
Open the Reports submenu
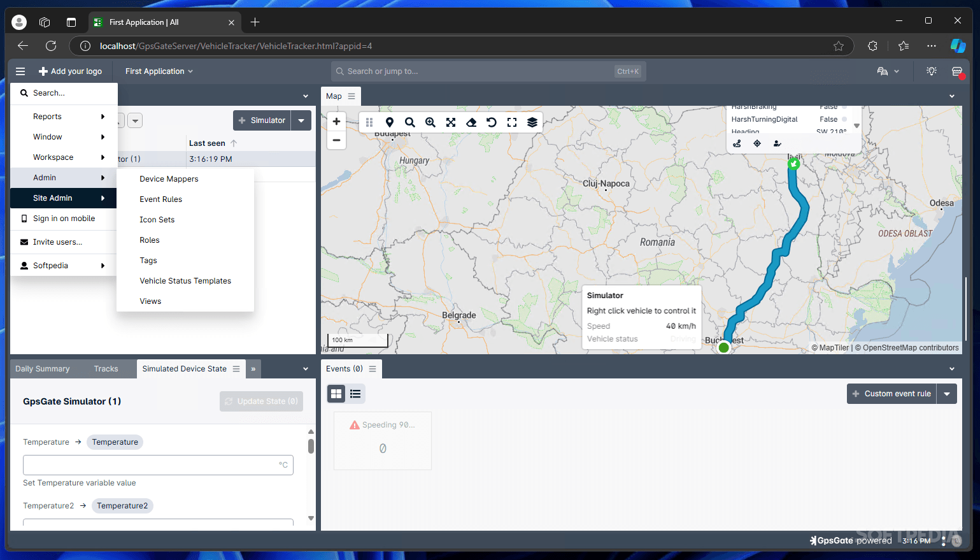[64, 117]
